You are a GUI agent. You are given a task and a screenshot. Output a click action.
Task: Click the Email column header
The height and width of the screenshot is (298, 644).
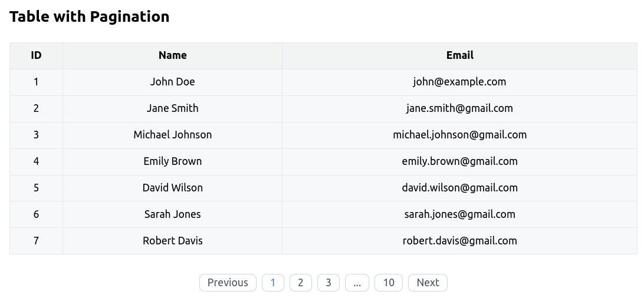[459, 55]
